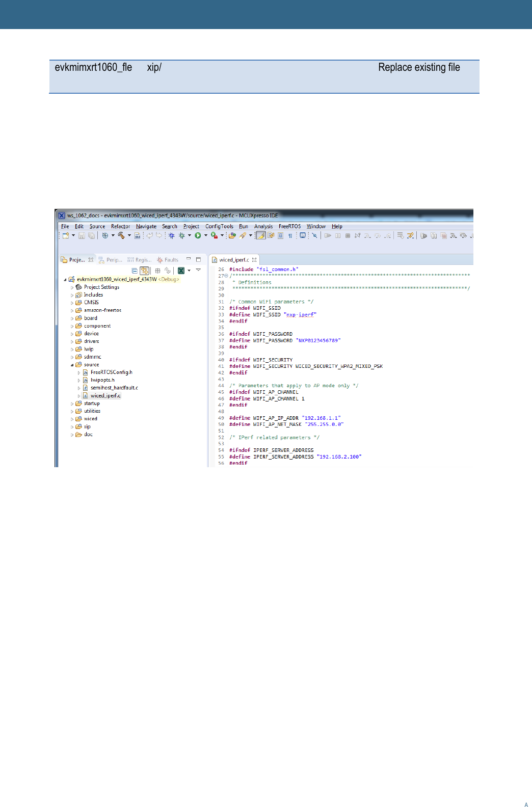532x807 pixels.
Task: Open the Project Explorer view menu arrow
Action: (198, 270)
